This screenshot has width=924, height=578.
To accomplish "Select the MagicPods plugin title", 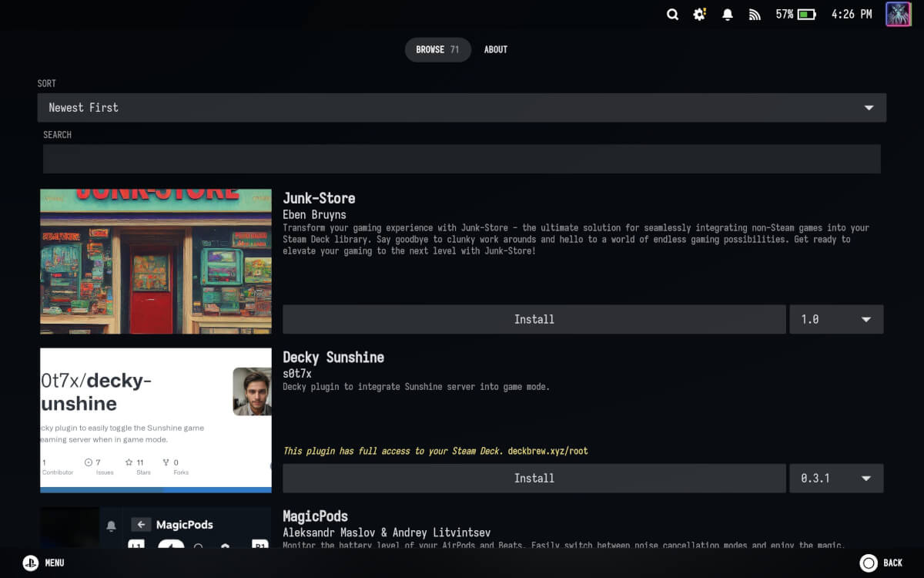I will [316, 516].
